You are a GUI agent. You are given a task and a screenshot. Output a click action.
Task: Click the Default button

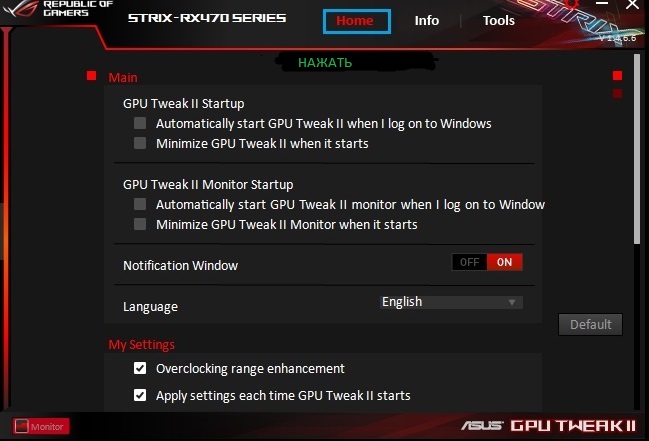tap(590, 324)
